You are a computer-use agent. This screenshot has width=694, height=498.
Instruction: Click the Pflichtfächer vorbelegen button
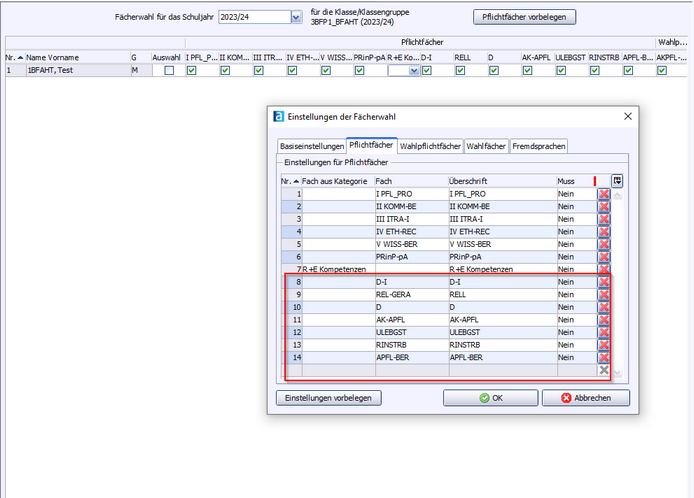pyautogui.click(x=524, y=17)
